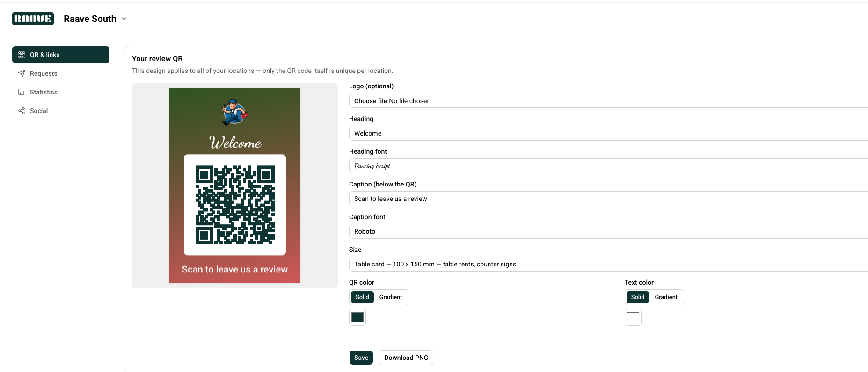Open the Statistics page
The height and width of the screenshot is (372, 868).
coord(61,92)
